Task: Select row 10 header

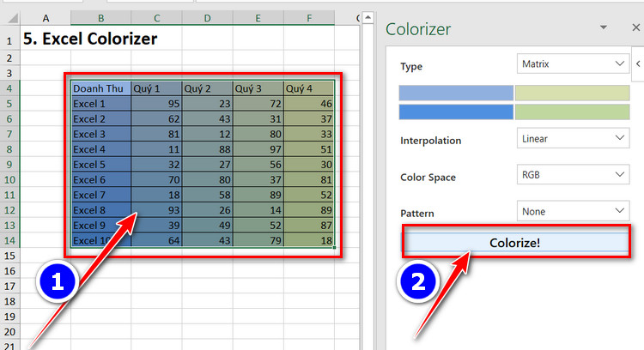Action: click(x=9, y=180)
